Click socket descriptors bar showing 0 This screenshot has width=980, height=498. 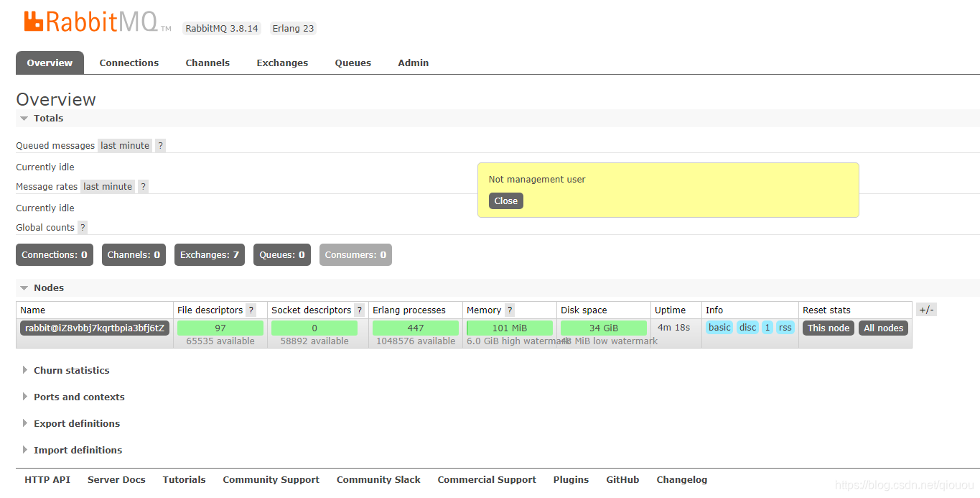tap(314, 328)
